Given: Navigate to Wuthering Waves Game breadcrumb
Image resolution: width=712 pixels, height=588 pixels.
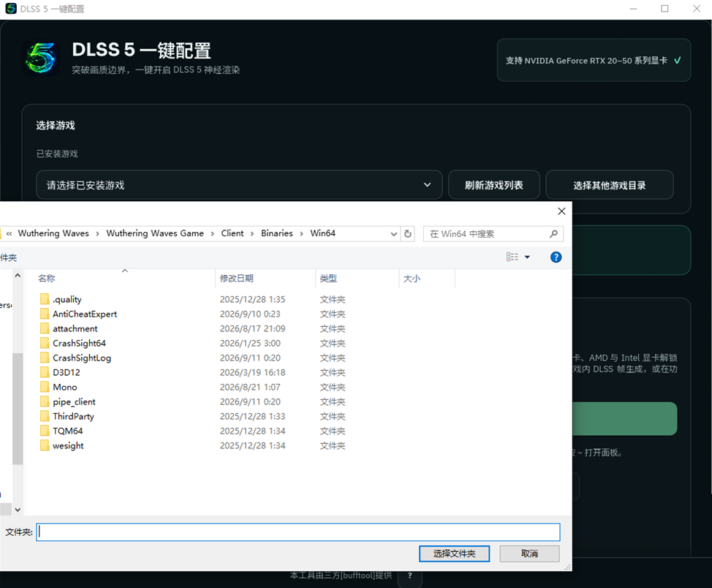Looking at the screenshot, I should click(155, 233).
